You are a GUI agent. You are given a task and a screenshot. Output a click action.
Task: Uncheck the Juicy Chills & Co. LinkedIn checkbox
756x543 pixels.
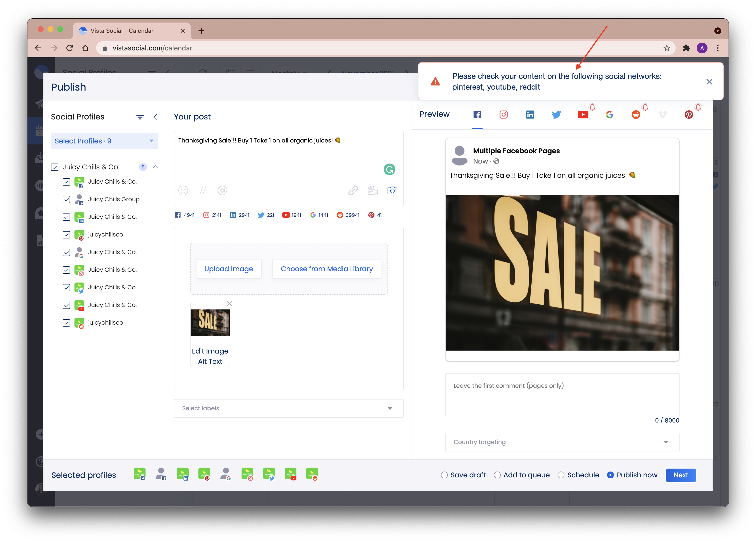pyautogui.click(x=66, y=217)
